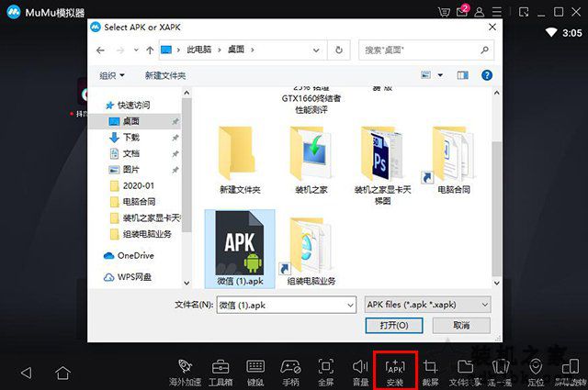Open the 键鼠 keyboard mapping tool

pos(255,372)
